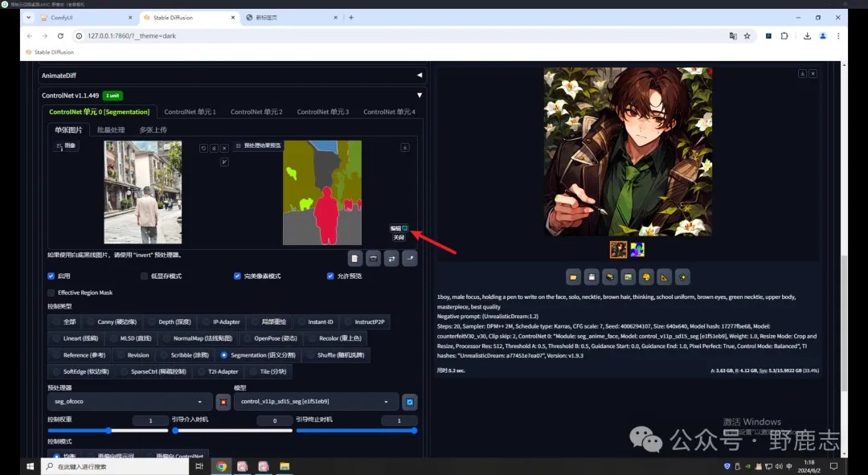Refresh the ControlNet model list
Screen dimensions: 868x475
(x=410, y=402)
